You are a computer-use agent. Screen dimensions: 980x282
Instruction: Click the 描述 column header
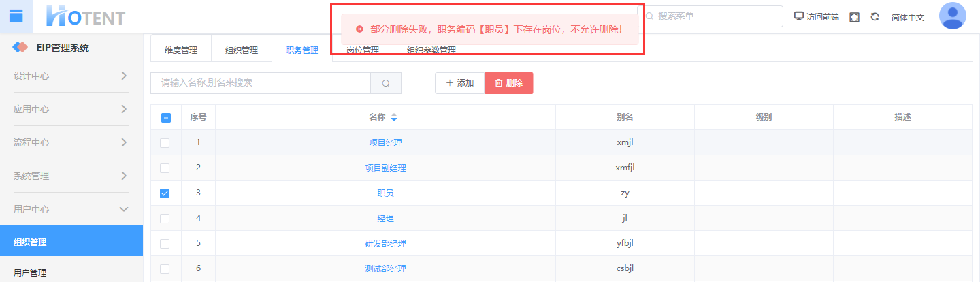tap(902, 117)
